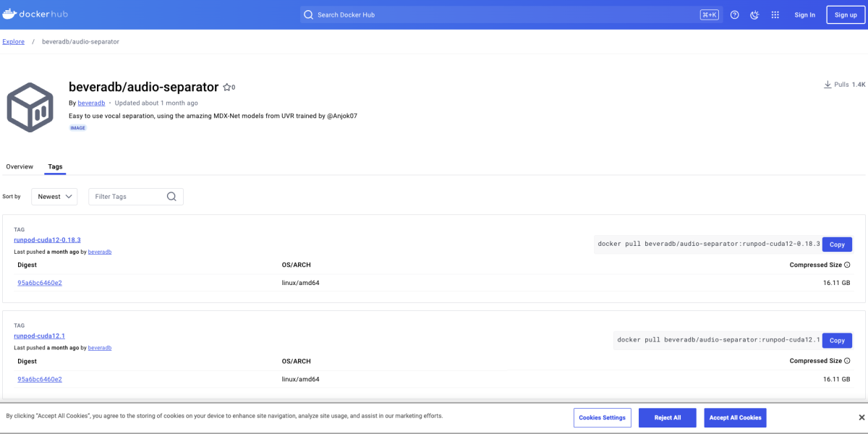Click Accept All Cookies
The height and width of the screenshot is (434, 868).
tap(735, 417)
